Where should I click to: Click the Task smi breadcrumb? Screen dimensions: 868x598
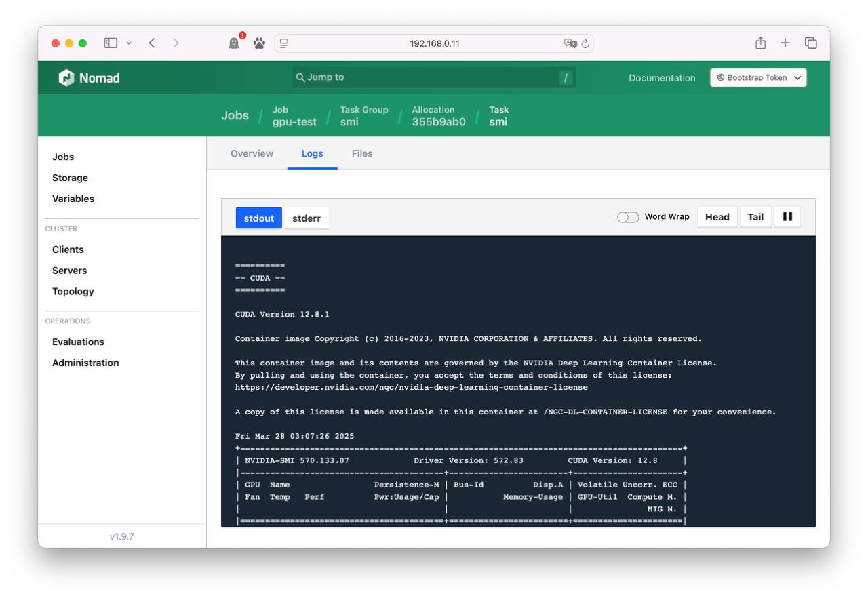coord(498,116)
